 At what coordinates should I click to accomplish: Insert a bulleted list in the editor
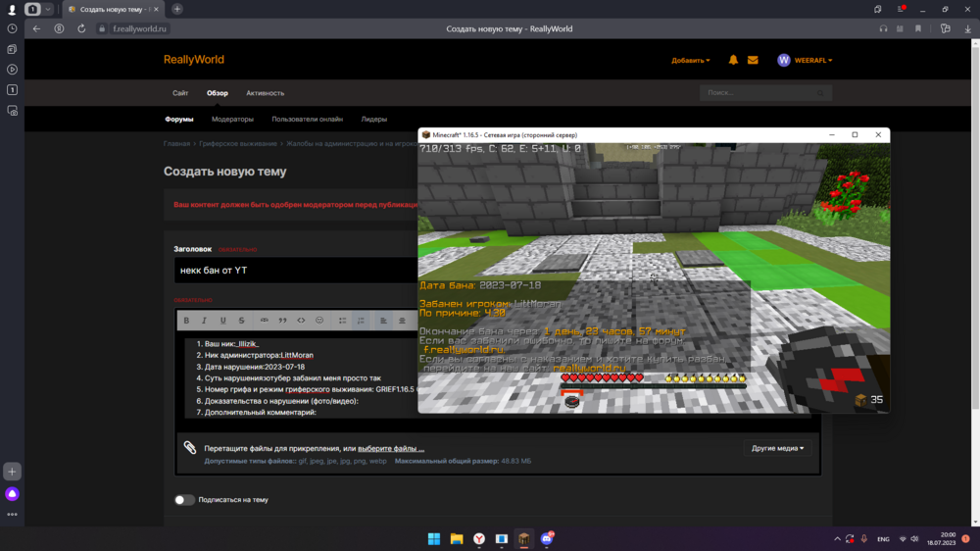click(x=342, y=321)
